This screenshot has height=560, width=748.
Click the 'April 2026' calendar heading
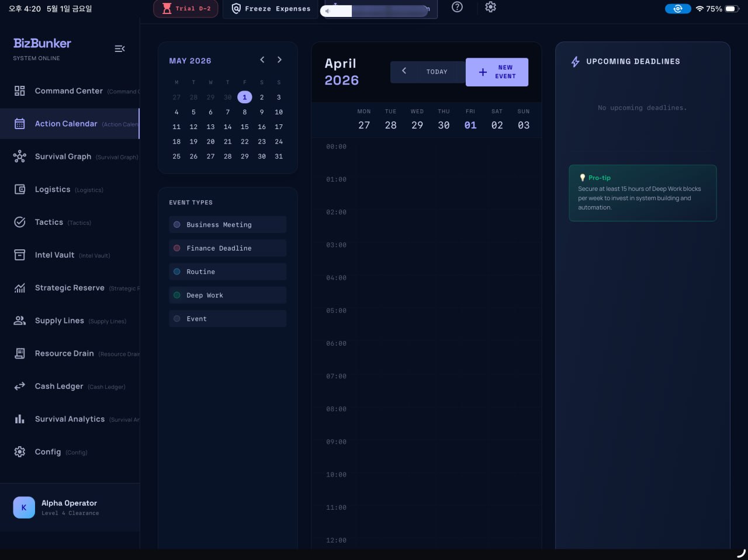(341, 72)
